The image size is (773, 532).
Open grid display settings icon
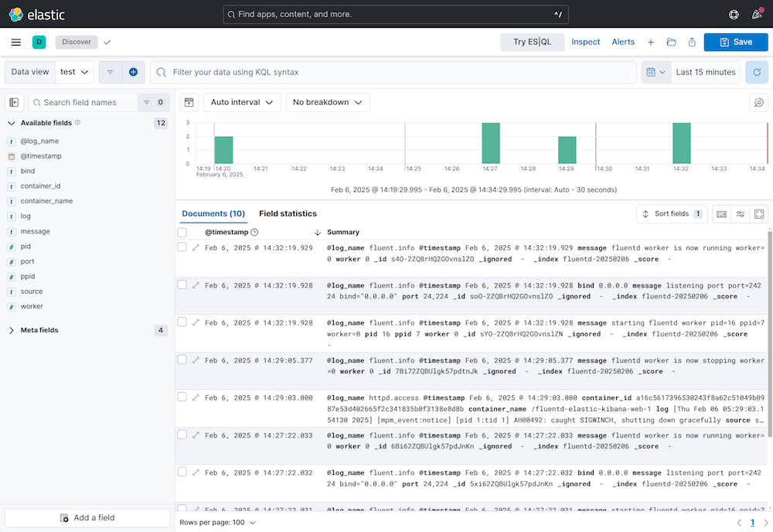pos(741,214)
